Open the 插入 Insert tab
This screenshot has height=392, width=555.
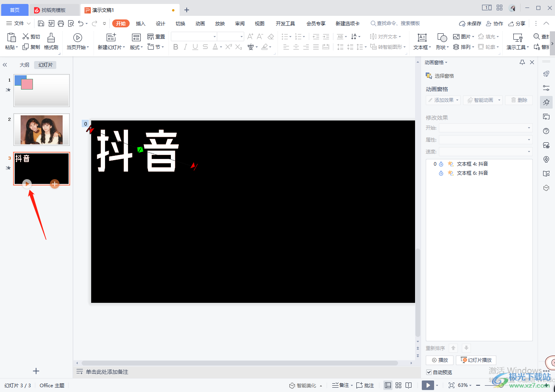[x=141, y=23]
